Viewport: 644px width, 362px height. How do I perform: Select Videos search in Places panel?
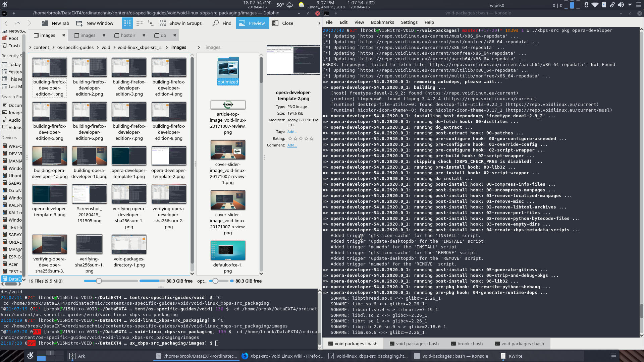(x=15, y=127)
